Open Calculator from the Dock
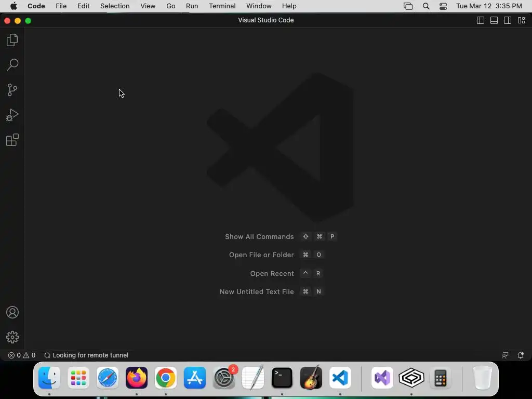Viewport: 532px width, 399px height. tap(441, 378)
